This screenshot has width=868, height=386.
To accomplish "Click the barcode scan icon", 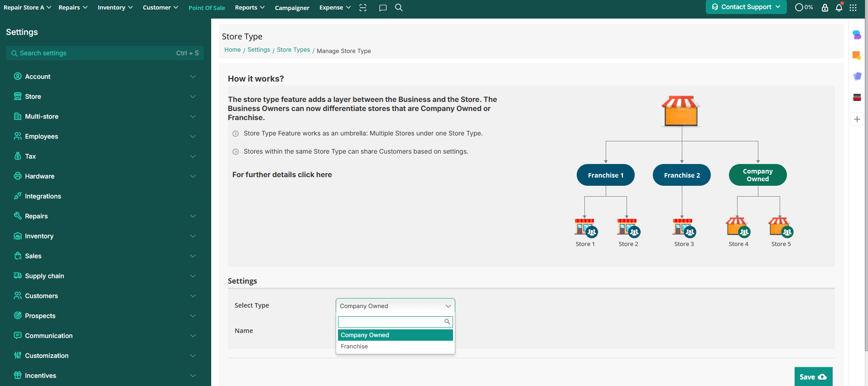I will coord(363,8).
